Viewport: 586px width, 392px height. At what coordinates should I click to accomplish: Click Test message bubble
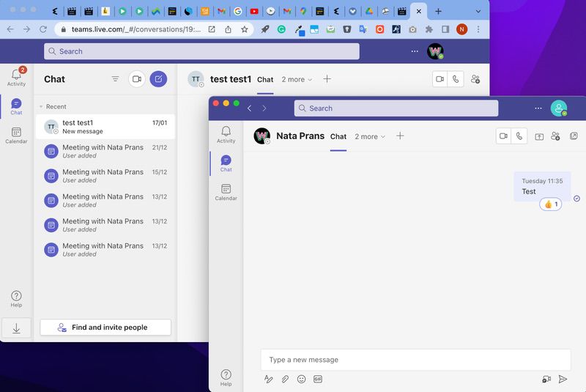(x=542, y=186)
